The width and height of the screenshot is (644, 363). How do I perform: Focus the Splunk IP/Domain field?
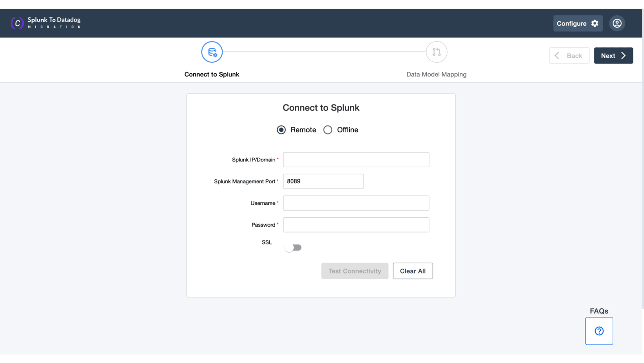[x=356, y=160]
